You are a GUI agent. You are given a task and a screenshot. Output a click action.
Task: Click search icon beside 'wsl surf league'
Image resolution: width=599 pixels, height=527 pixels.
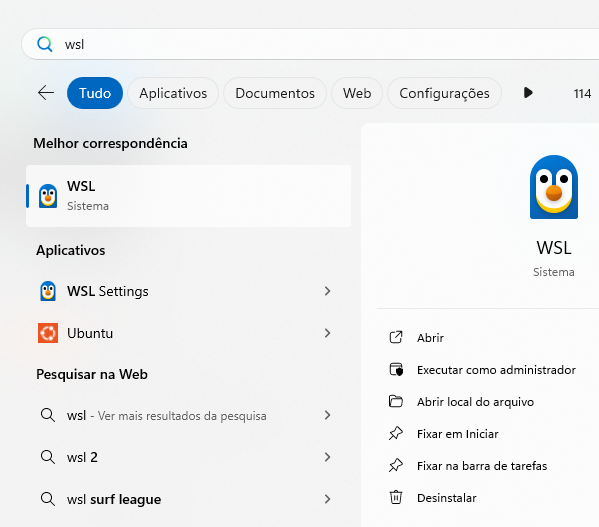[x=48, y=499]
